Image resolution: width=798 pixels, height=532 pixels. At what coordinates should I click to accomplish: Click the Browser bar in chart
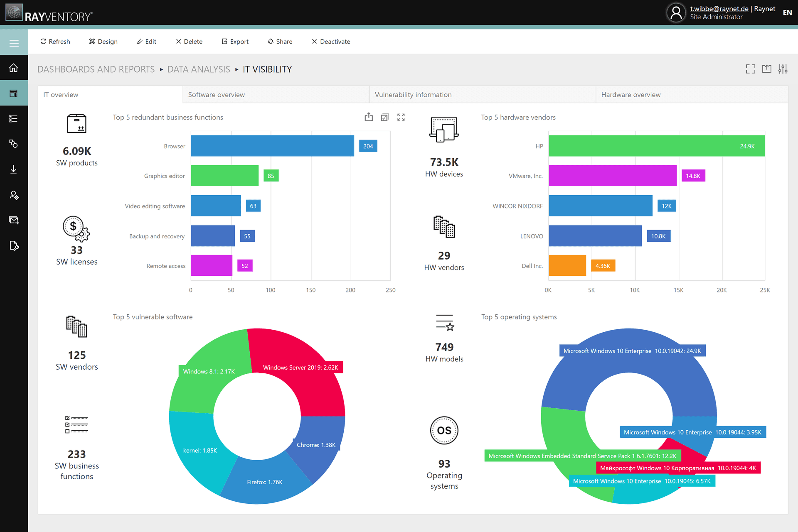click(273, 146)
